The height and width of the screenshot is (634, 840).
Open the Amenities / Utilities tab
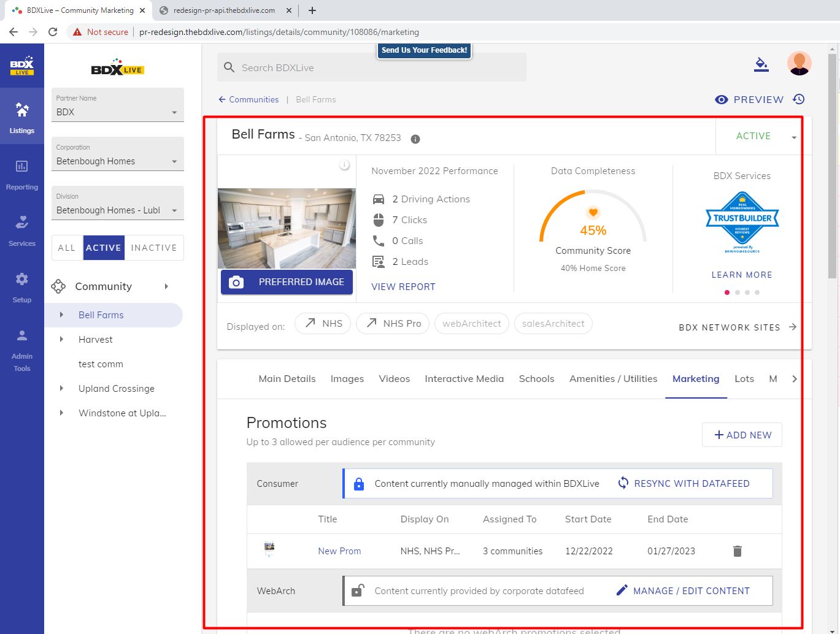613,379
